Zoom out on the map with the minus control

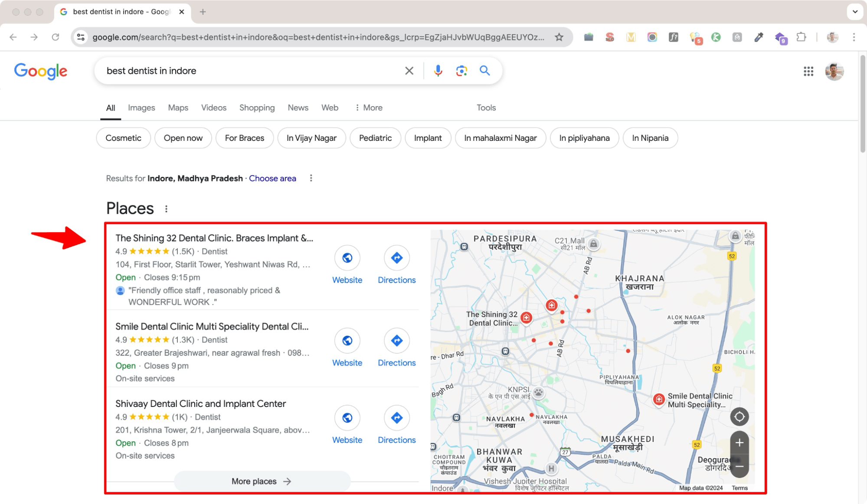click(739, 466)
